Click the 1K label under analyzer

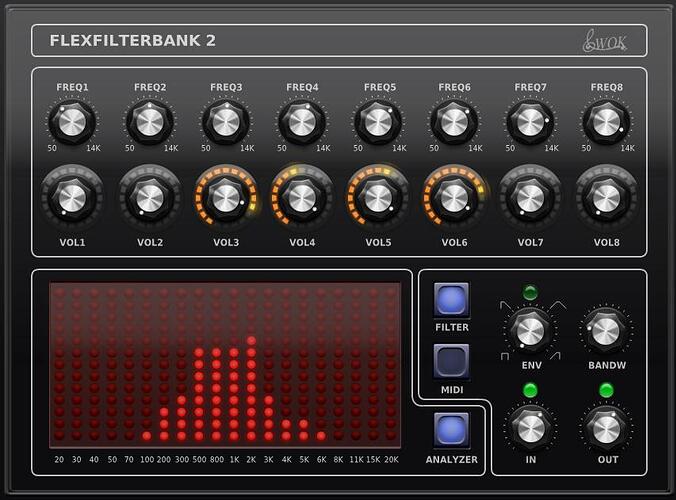pos(234,459)
